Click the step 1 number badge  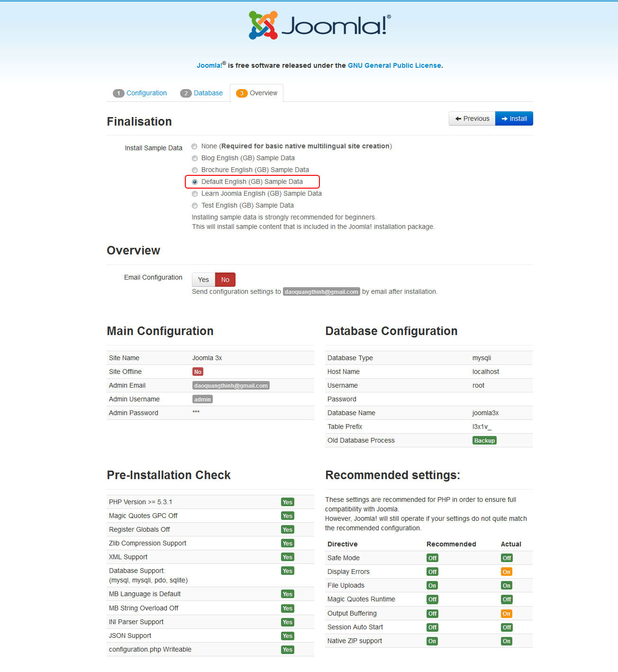pyautogui.click(x=118, y=93)
